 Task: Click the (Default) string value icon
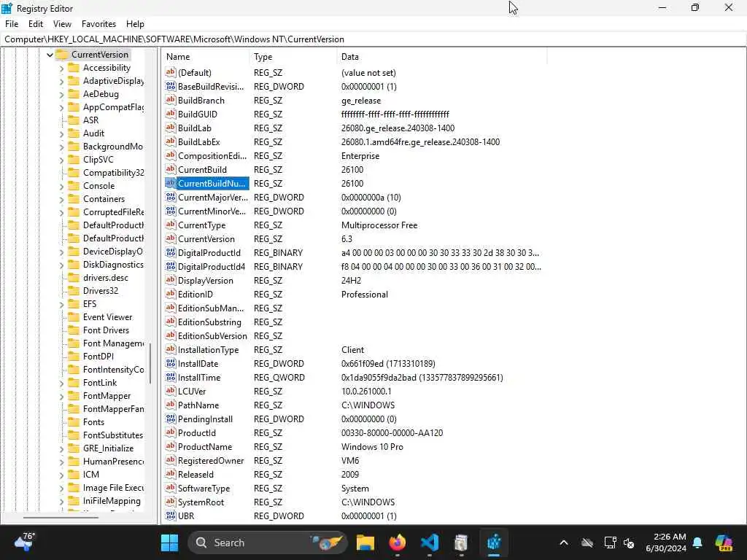tap(171, 72)
